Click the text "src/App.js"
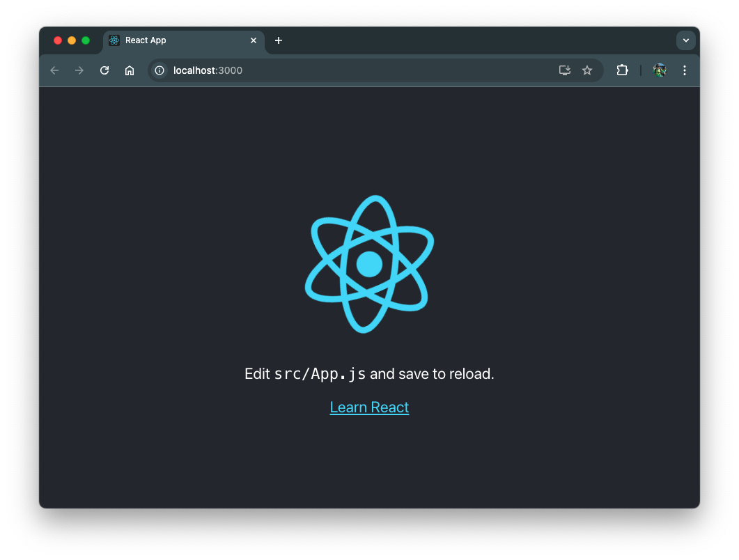The width and height of the screenshot is (739, 560). pos(320,374)
